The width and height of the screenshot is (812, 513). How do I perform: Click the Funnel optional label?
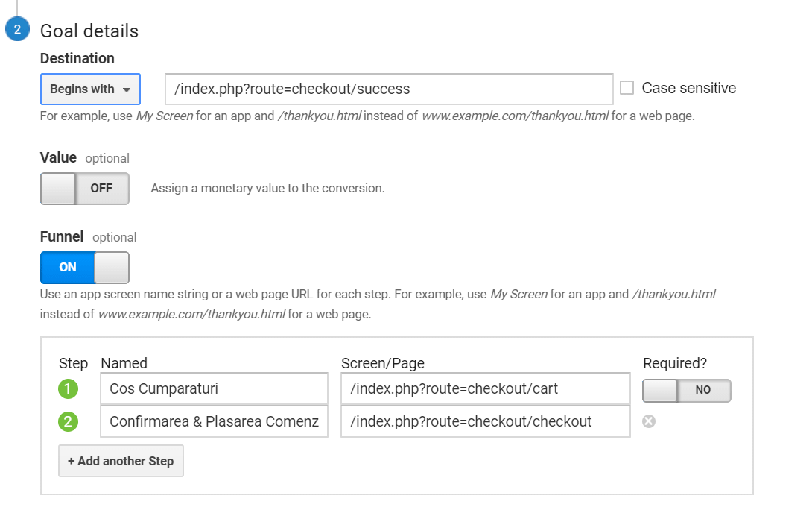point(88,237)
